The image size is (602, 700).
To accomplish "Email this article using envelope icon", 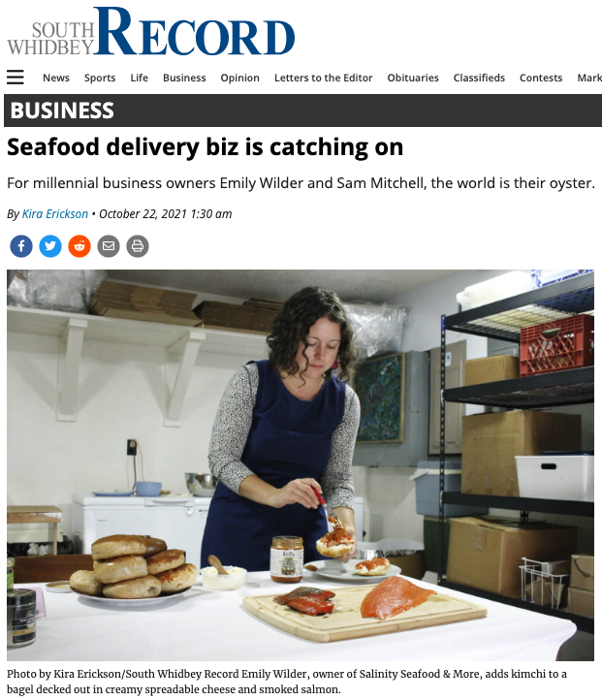I will (x=109, y=246).
